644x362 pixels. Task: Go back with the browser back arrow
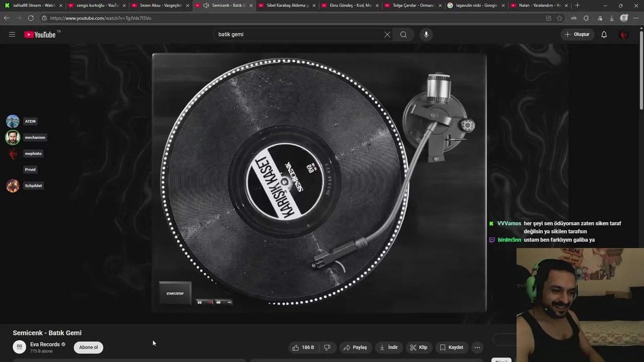click(7, 18)
